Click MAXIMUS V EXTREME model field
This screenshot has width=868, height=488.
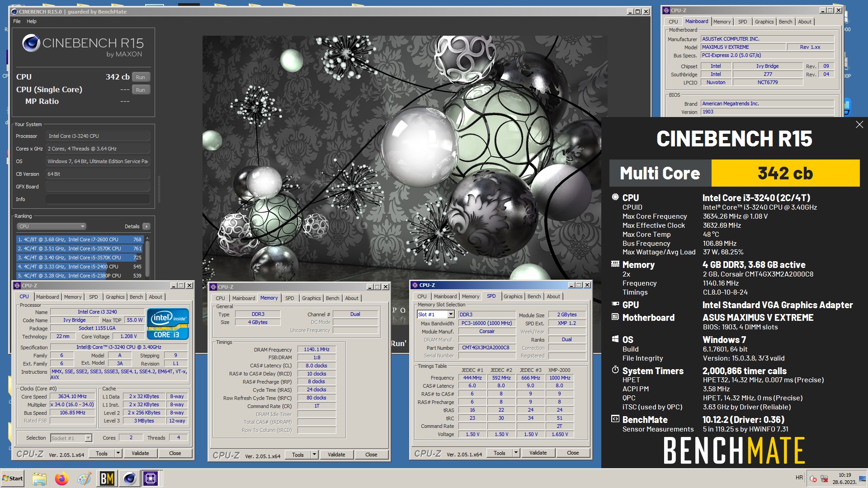(743, 47)
